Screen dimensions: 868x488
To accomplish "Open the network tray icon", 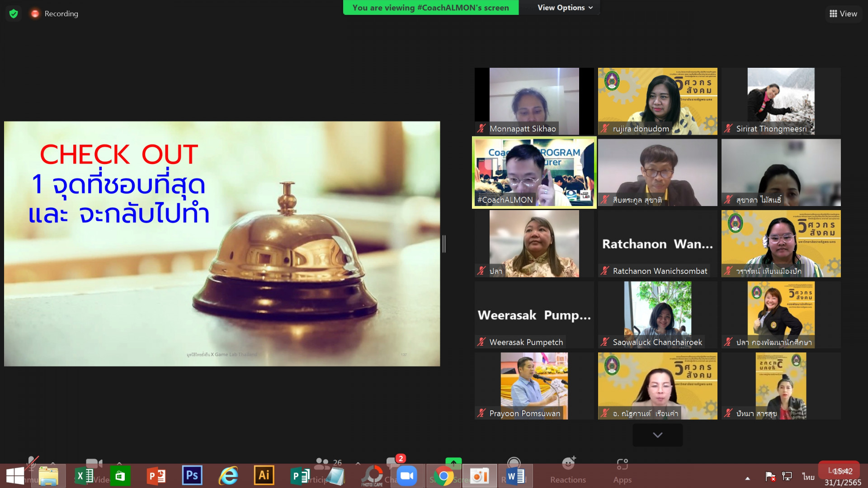I will tap(787, 476).
